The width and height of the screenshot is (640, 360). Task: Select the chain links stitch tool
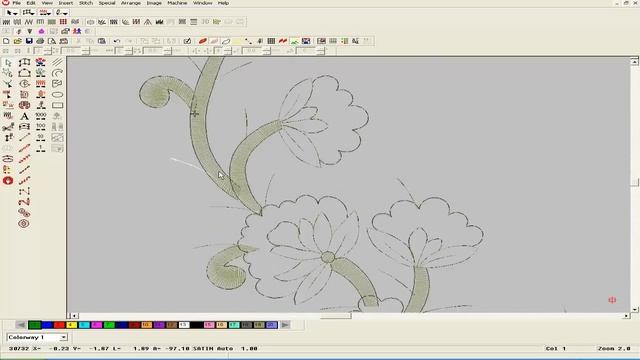point(24,213)
